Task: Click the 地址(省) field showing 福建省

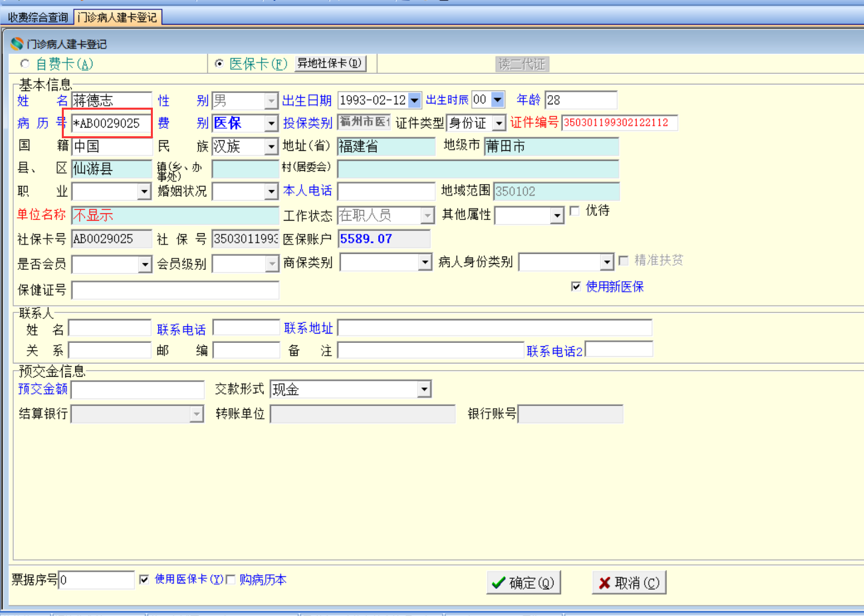Action: (386, 146)
